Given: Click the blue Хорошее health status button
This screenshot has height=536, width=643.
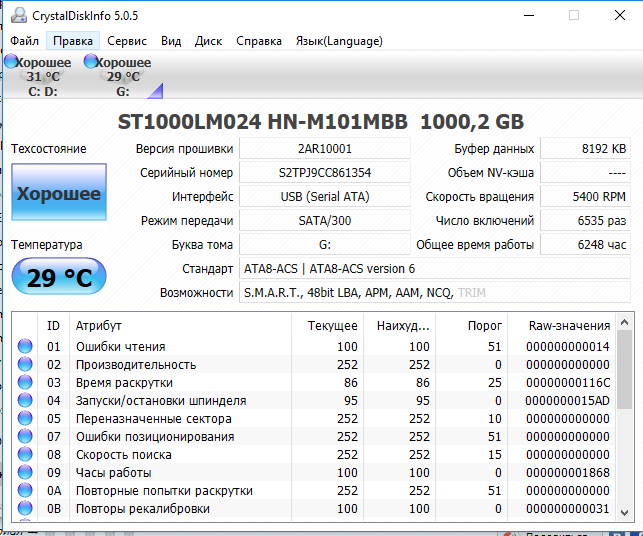Looking at the screenshot, I should tap(58, 193).
